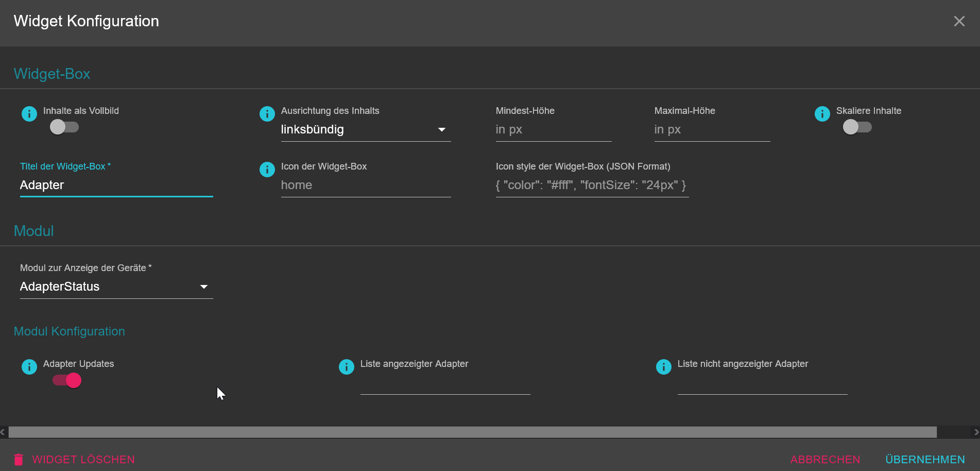
Task: Click Icon style JSON format input field
Action: click(592, 186)
